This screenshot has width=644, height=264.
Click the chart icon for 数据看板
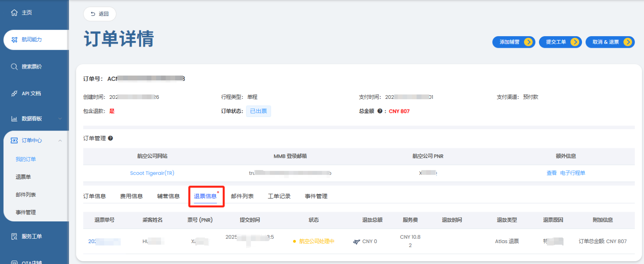14,119
